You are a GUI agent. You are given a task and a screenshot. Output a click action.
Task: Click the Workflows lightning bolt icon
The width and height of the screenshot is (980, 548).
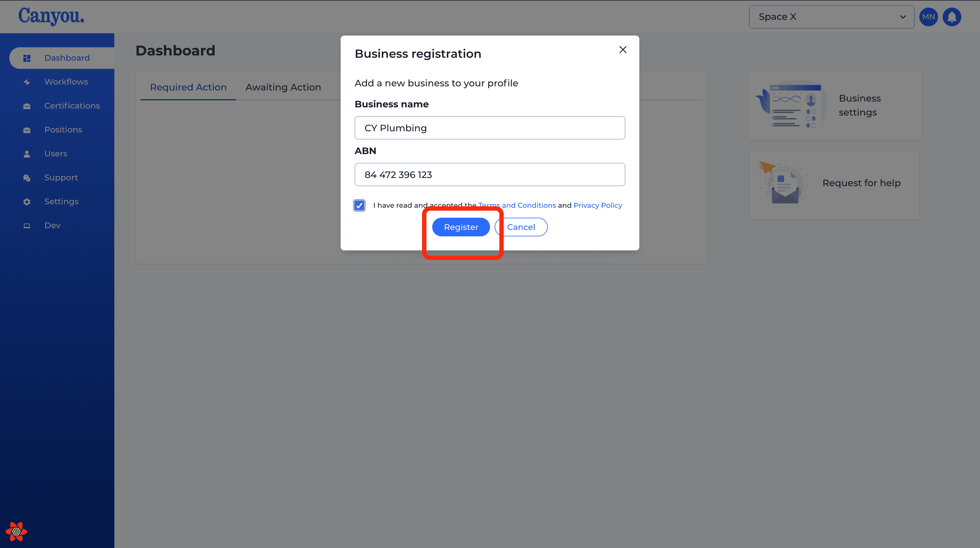(x=27, y=82)
